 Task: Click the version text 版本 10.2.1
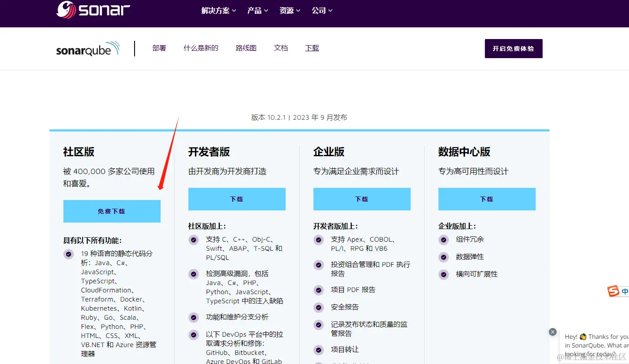pos(268,118)
